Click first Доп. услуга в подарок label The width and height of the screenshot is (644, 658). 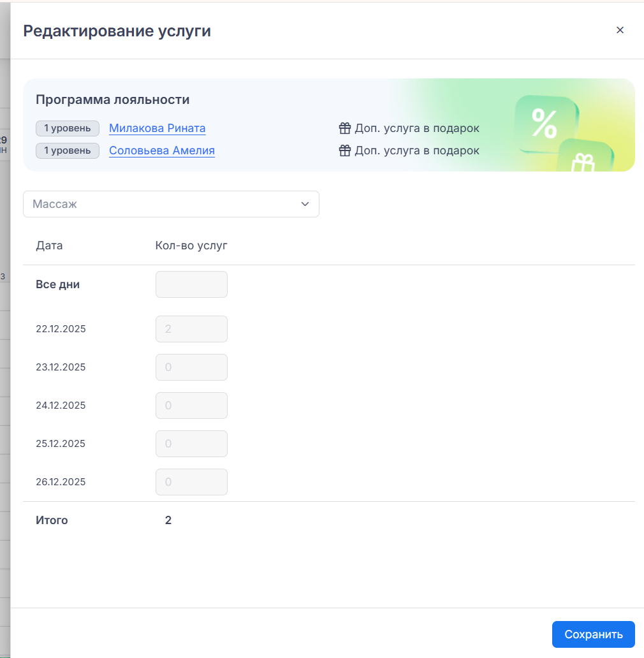coord(417,129)
